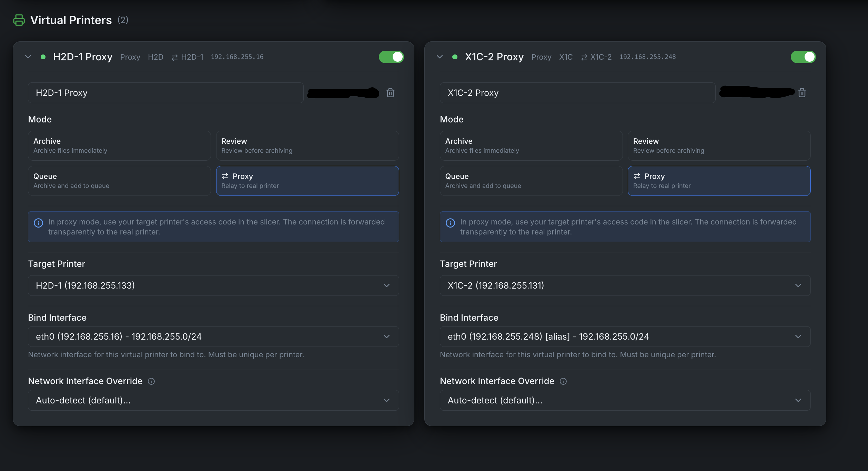Click the X1C-2 Proxy name input field
Viewport: 868px width, 471px height.
577,92
